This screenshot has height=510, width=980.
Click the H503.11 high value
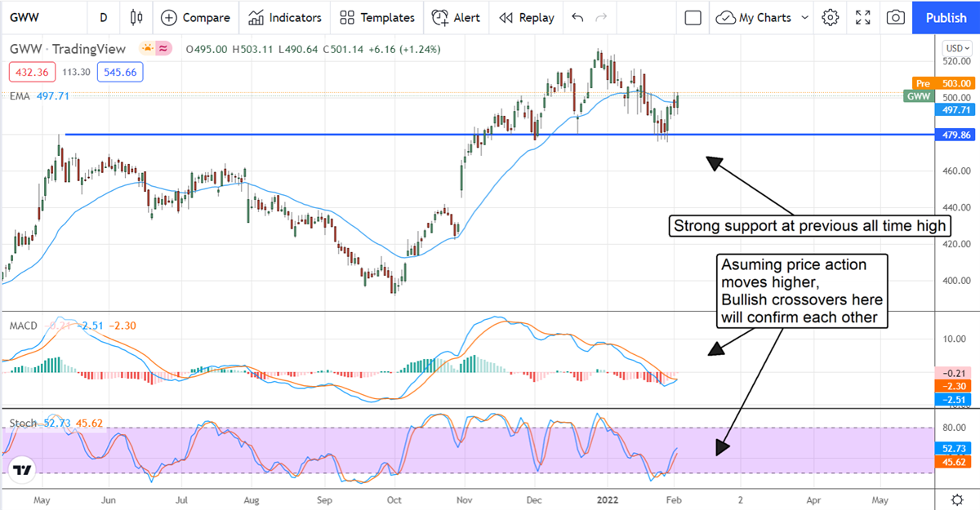(253, 49)
